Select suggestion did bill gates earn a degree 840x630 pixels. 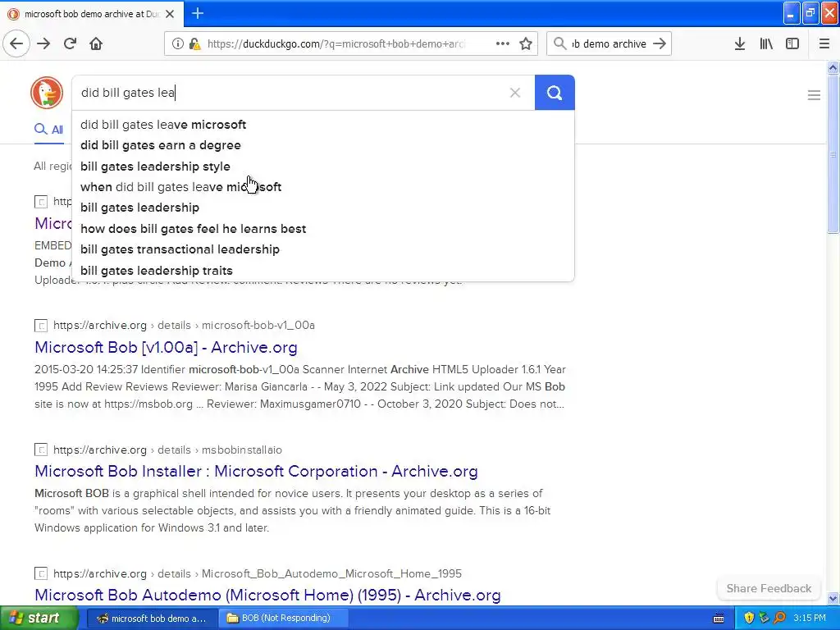tap(323, 145)
